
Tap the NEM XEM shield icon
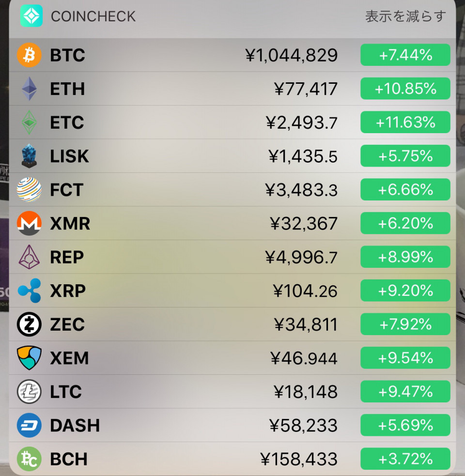pyautogui.click(x=29, y=358)
